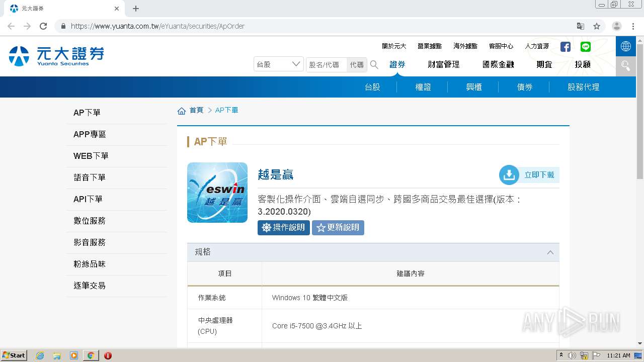The height and width of the screenshot is (362, 644).
Task: Click 首頁 breadcrumb link
Action: (196, 110)
